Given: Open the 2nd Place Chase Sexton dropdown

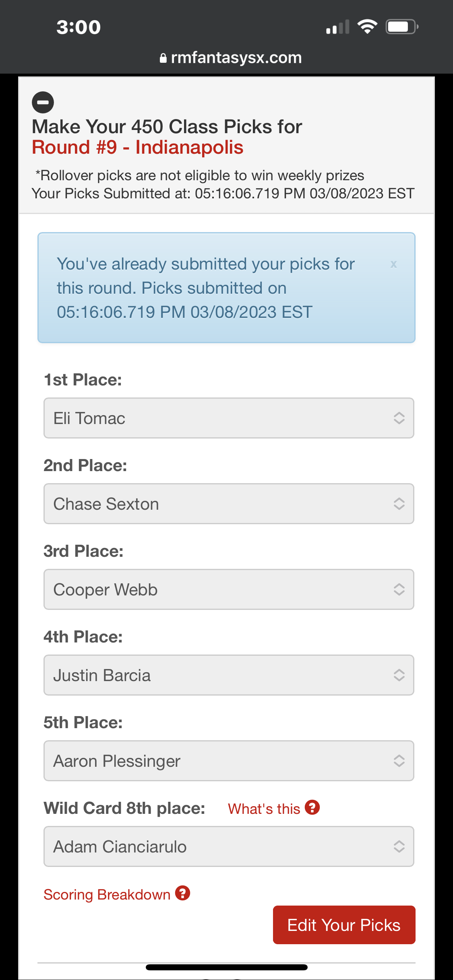Looking at the screenshot, I should pyautogui.click(x=228, y=504).
